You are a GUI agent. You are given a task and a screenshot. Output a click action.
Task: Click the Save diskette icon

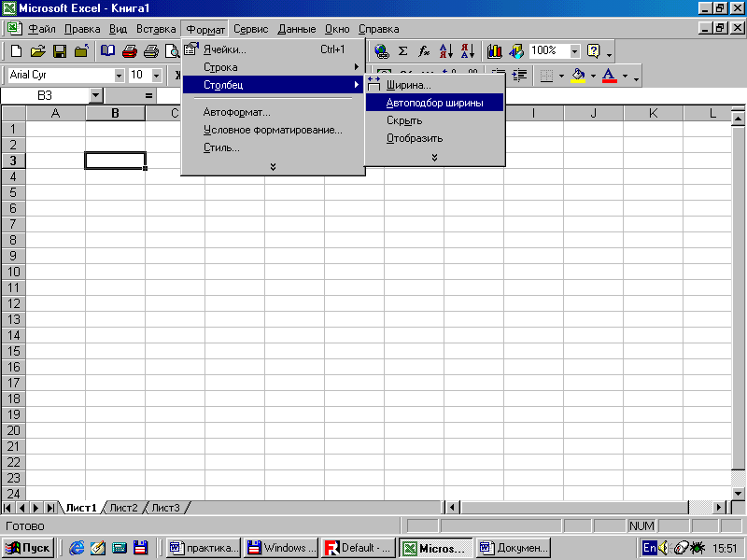60,51
